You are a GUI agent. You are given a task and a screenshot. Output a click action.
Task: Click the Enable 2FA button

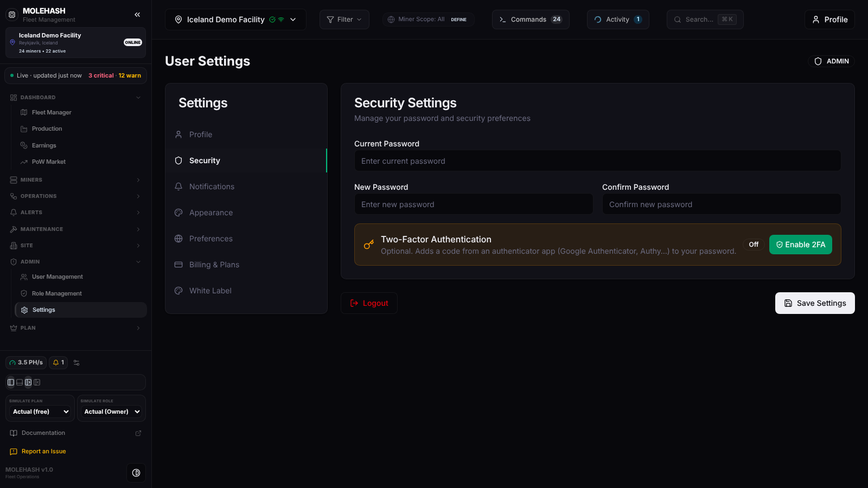pyautogui.click(x=800, y=245)
